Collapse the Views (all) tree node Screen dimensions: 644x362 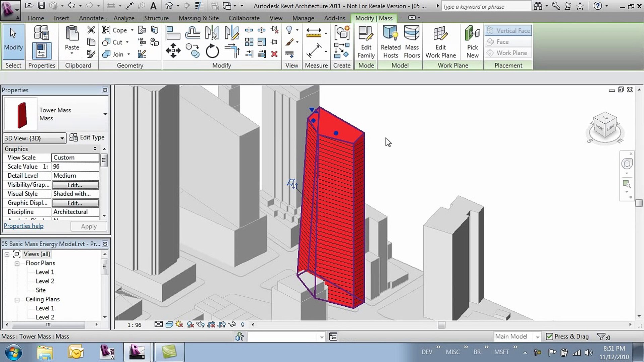pyautogui.click(x=7, y=254)
